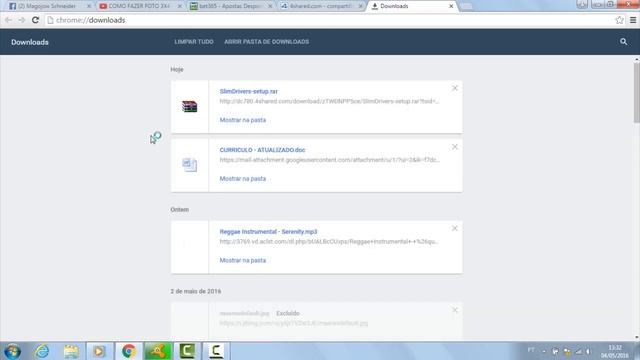Close the Facebook tab

click(89, 6)
